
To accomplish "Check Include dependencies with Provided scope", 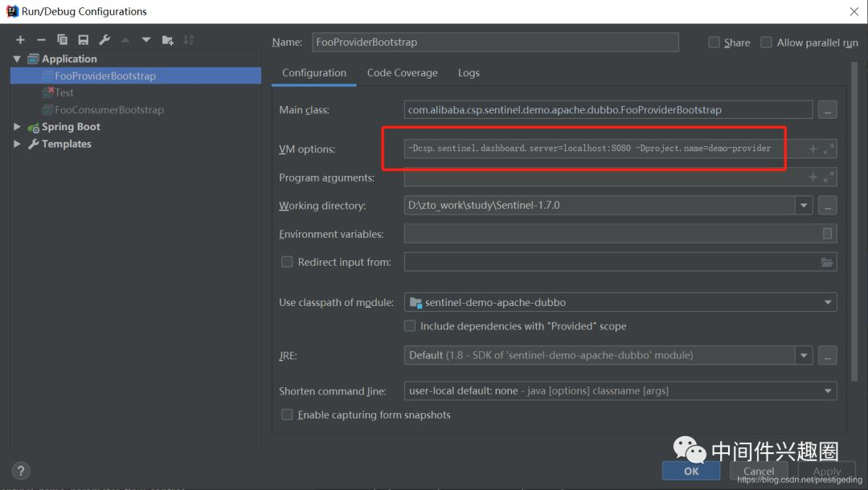I will (410, 326).
